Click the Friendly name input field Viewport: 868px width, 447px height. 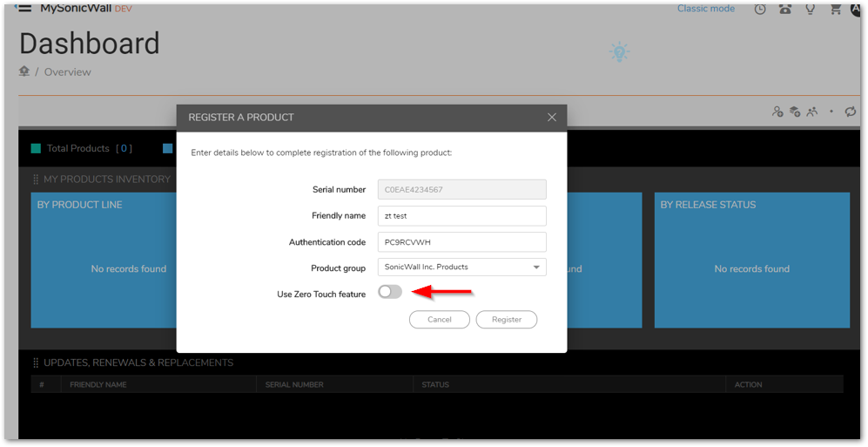461,216
